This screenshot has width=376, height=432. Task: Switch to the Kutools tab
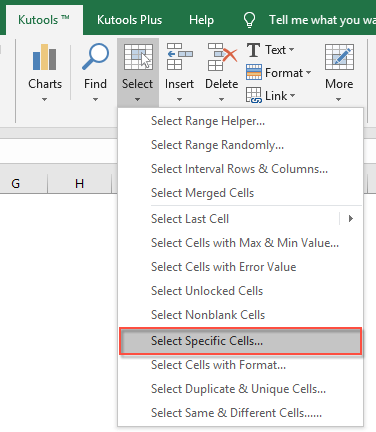click(45, 20)
